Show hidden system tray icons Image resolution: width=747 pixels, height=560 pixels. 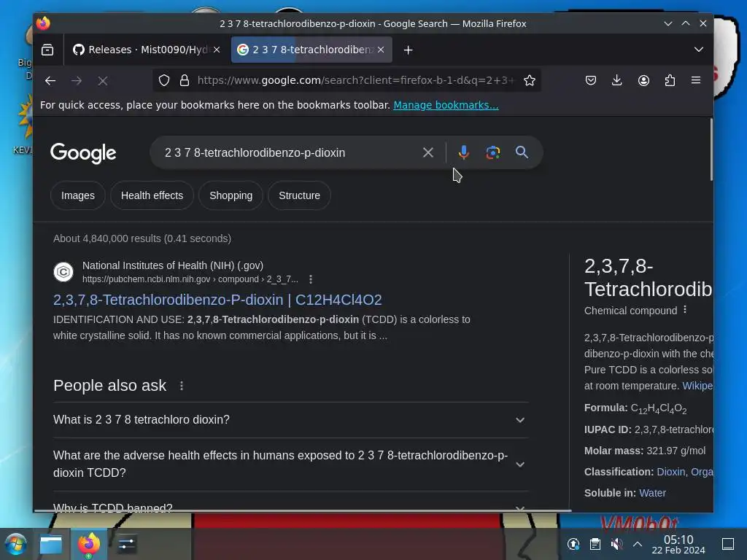tap(638, 544)
